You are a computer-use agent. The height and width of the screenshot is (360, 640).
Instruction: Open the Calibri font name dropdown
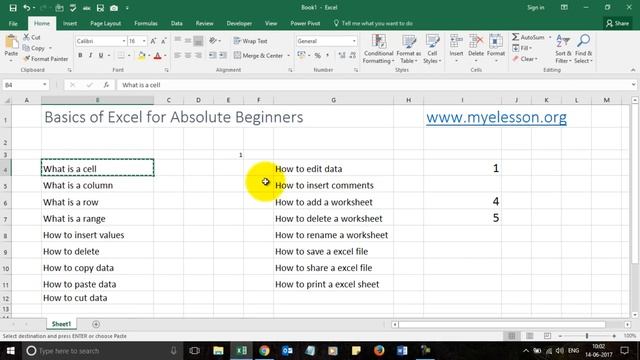[x=124, y=41]
